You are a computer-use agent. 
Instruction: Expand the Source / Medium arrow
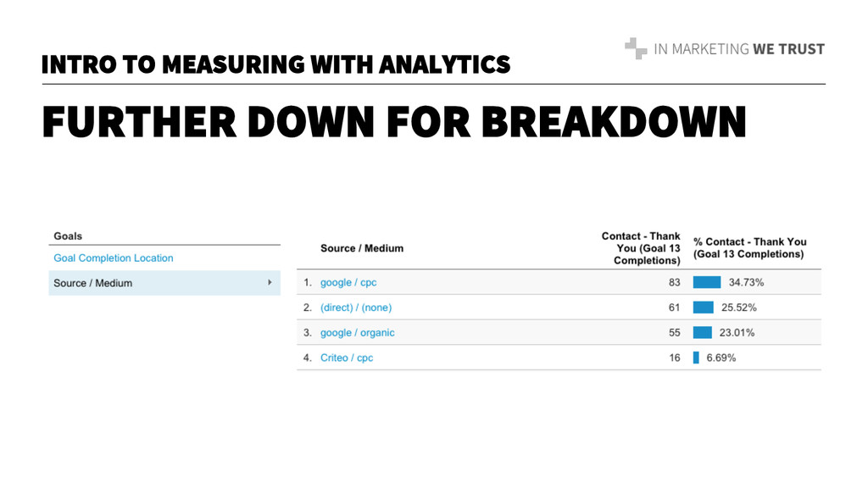[270, 282]
